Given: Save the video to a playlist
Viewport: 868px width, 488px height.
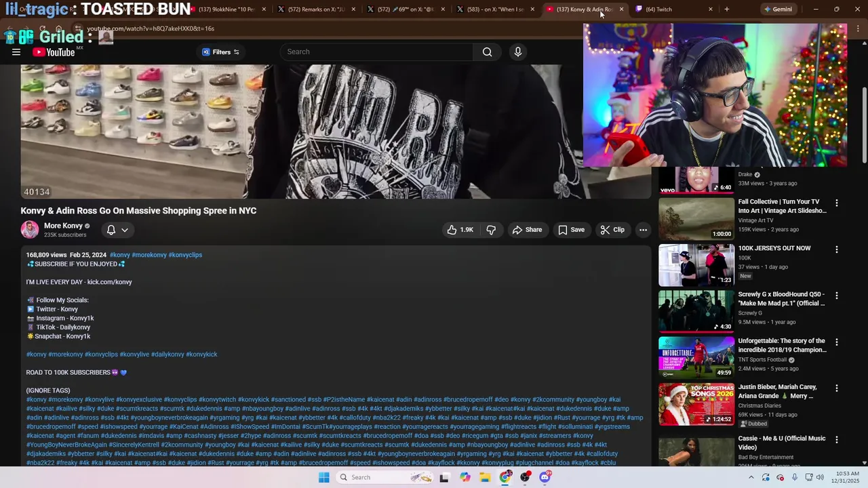Looking at the screenshot, I should coord(571,230).
